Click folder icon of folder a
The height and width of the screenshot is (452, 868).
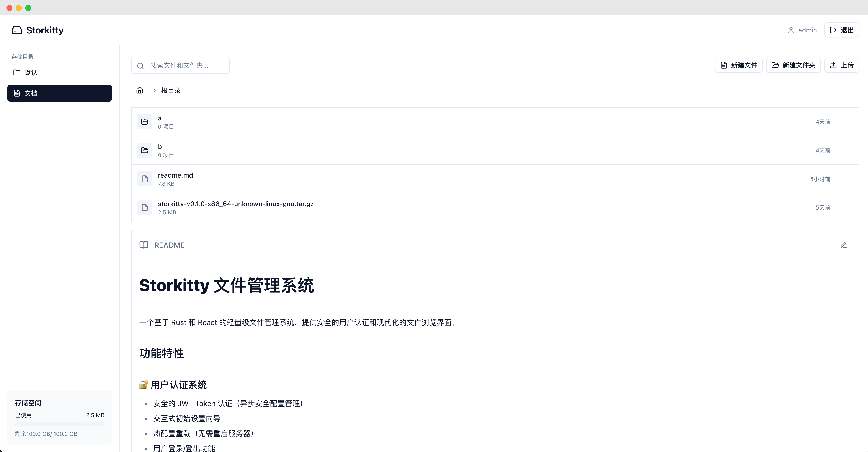[x=145, y=122]
